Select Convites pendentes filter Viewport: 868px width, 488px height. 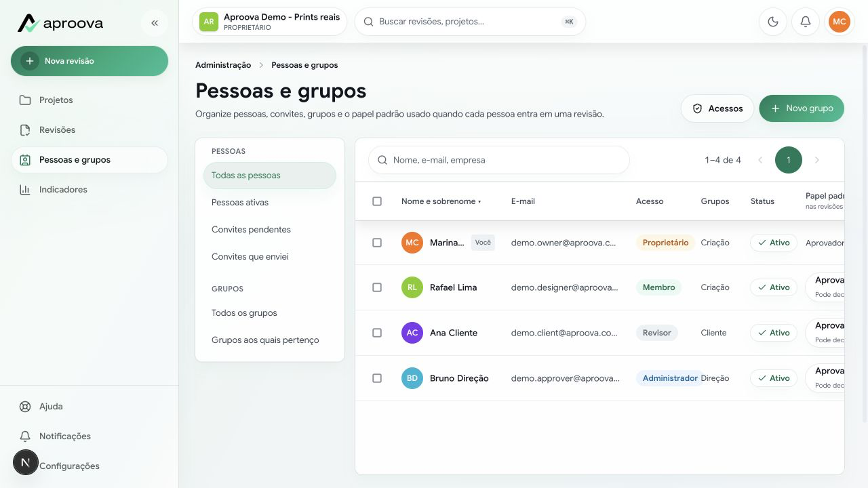click(270, 230)
